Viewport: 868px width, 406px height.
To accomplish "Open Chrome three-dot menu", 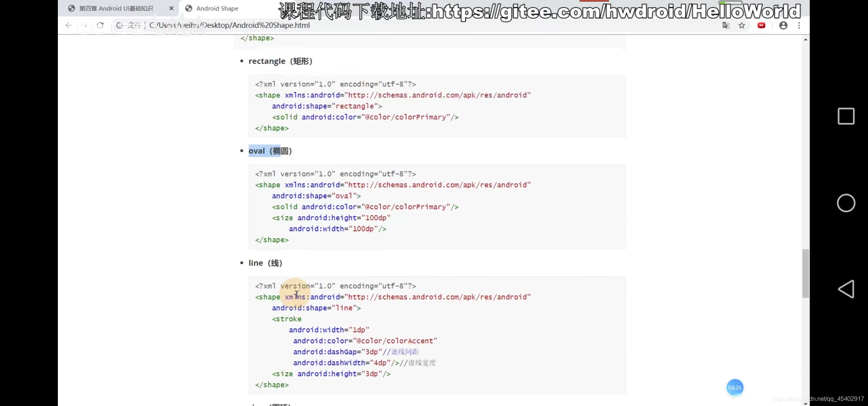I will pyautogui.click(x=799, y=25).
